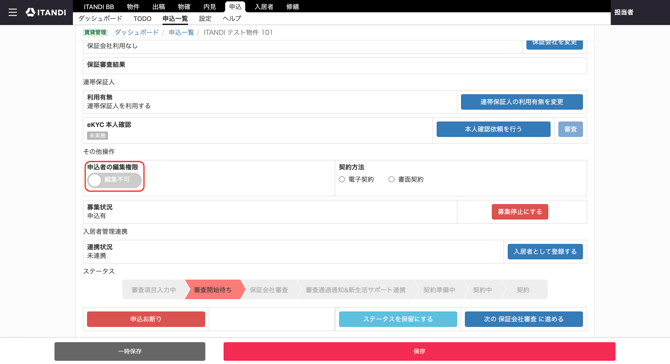670x364 pixels.
Task: Click the ITANDI logo
Action: pyautogui.click(x=46, y=12)
